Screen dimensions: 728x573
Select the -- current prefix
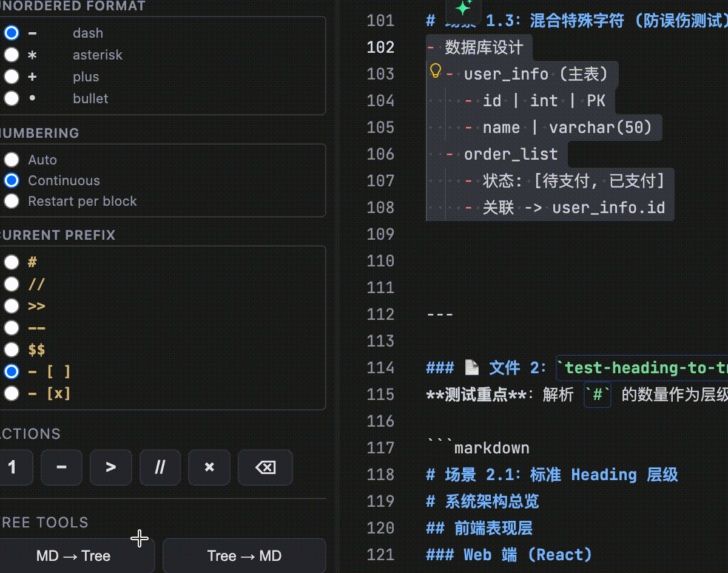coord(12,328)
